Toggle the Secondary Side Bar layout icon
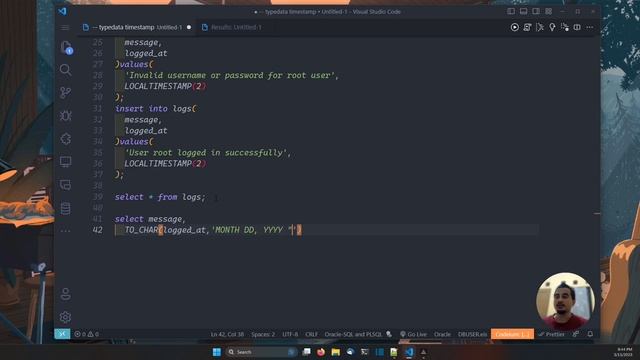The image size is (640, 360). [x=536, y=11]
